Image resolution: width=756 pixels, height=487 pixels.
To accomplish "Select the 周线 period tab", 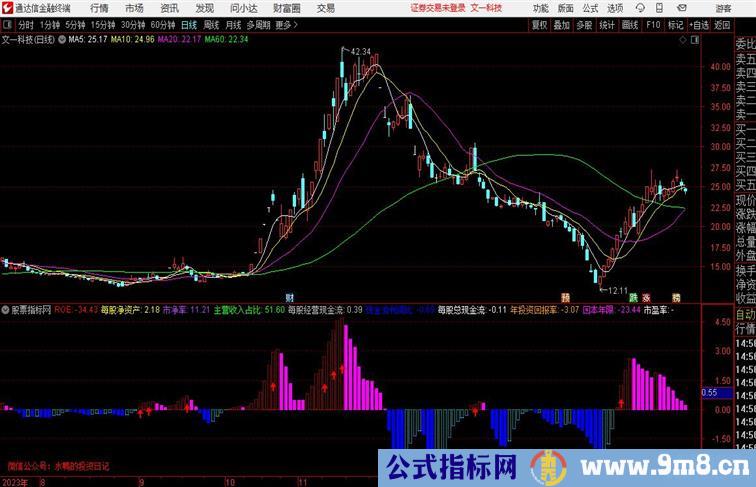I will 211,25.
